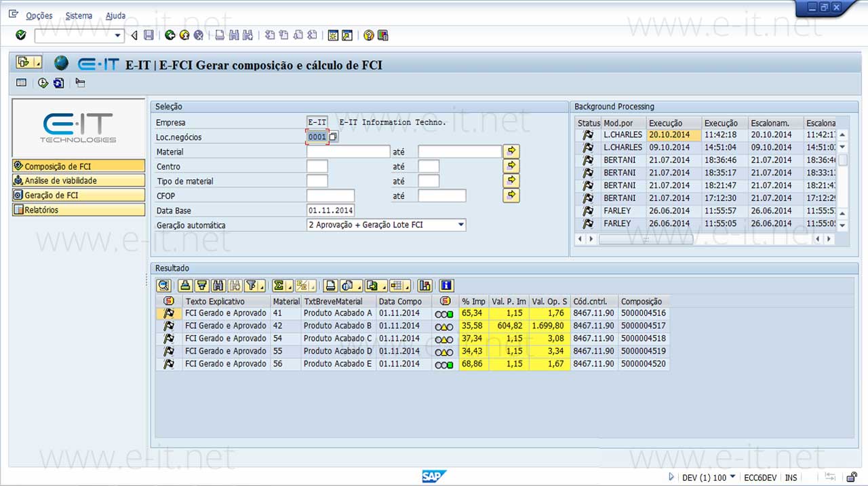Click the CFOP from input field
This screenshot has height=486, width=868.
tap(330, 195)
